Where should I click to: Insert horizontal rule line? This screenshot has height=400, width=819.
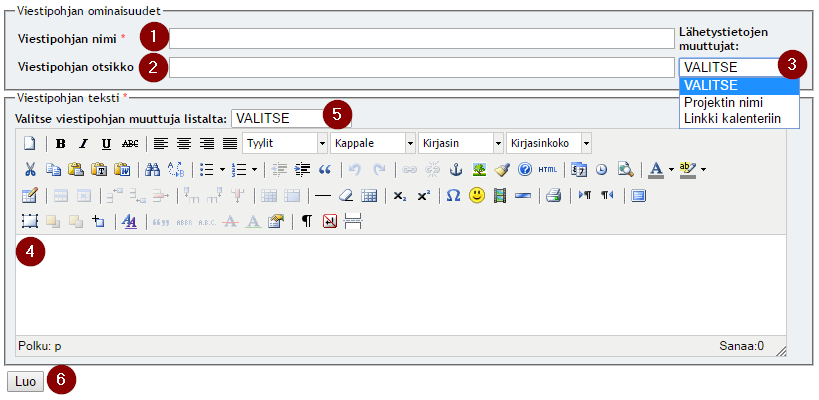tap(323, 196)
